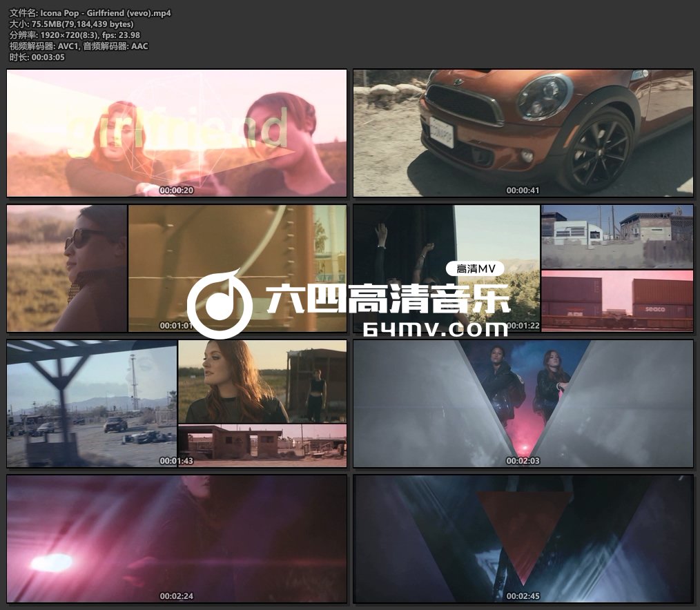Open the lens flare frame 00:02:24

(x=177, y=539)
